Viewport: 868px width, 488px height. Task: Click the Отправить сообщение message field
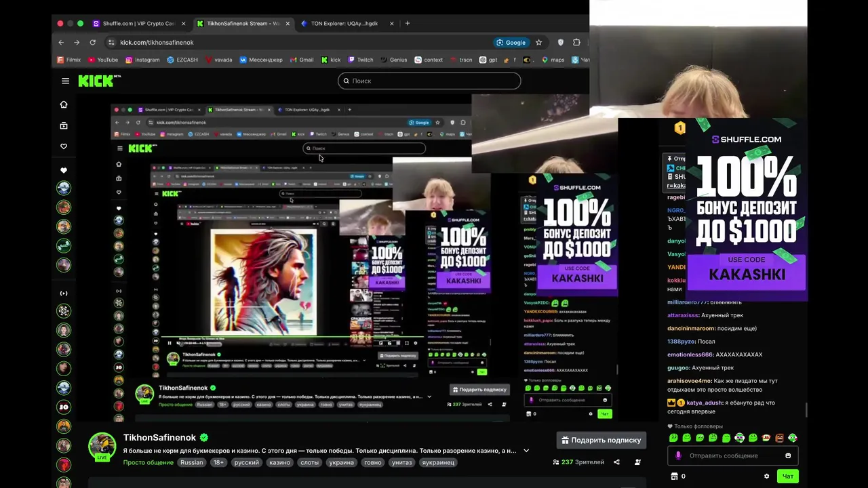(732, 455)
